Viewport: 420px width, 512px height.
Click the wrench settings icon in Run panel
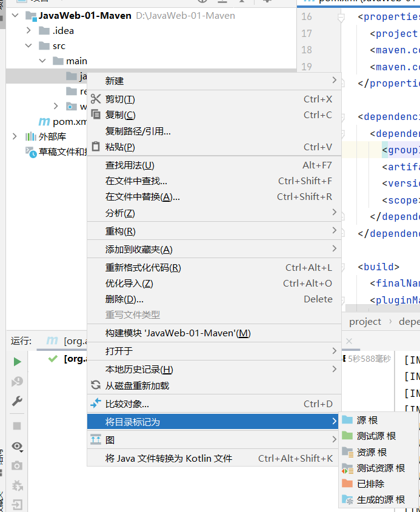coord(17,401)
